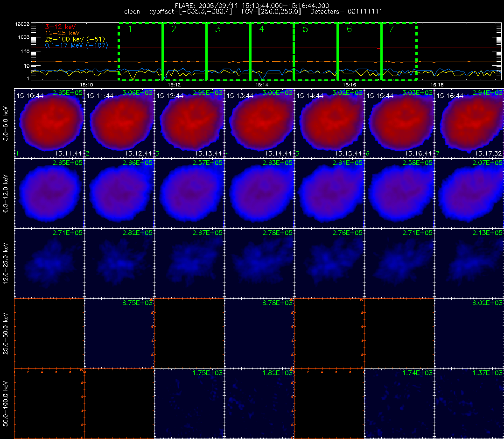
Task: Click interval marker 1 in the light curve
Action: click(x=130, y=29)
